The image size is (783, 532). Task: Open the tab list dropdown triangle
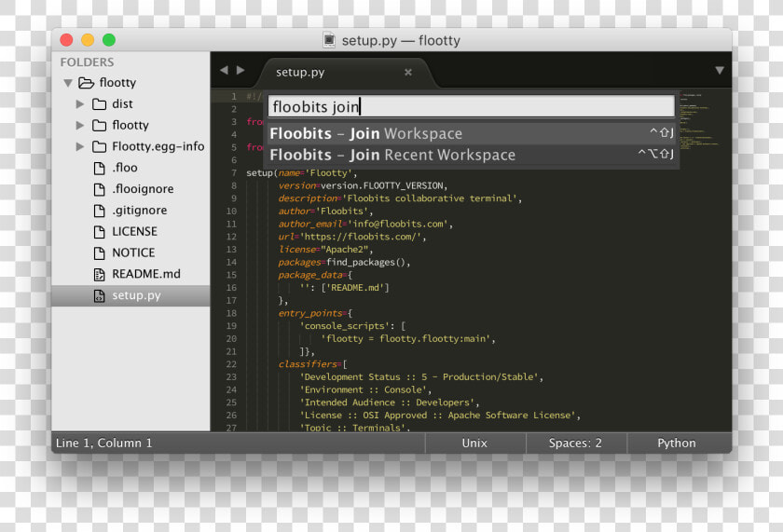[x=720, y=71]
